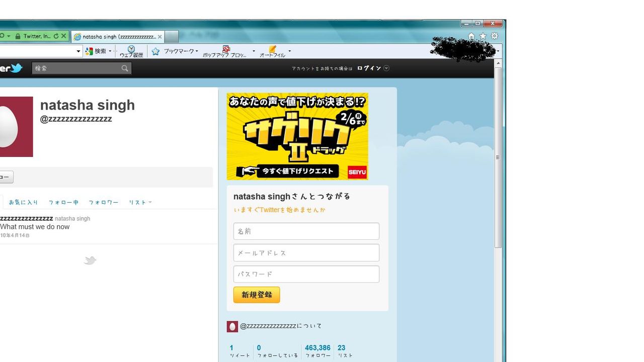The image size is (644, 362).
Task: Click the 名前 name input field
Action: click(306, 231)
